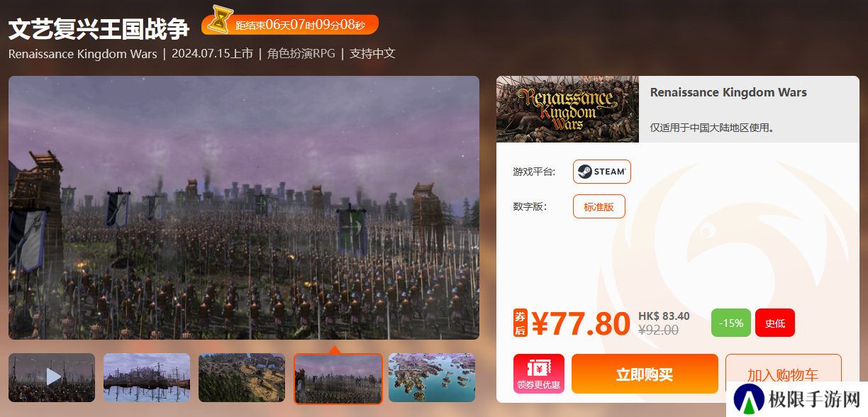Screen dimensions: 868x417
Task: Click the Renaissance Kingdom Wars product title
Action: tap(728, 92)
